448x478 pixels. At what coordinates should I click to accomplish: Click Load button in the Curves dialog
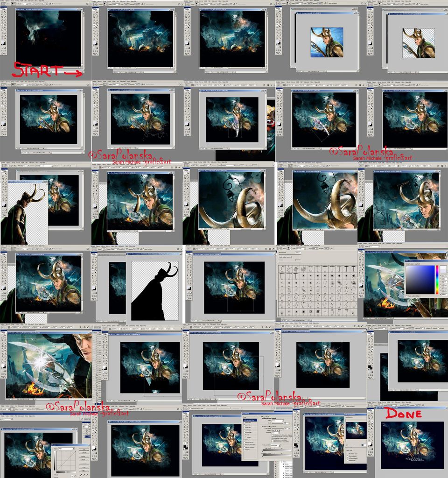coord(84,457)
